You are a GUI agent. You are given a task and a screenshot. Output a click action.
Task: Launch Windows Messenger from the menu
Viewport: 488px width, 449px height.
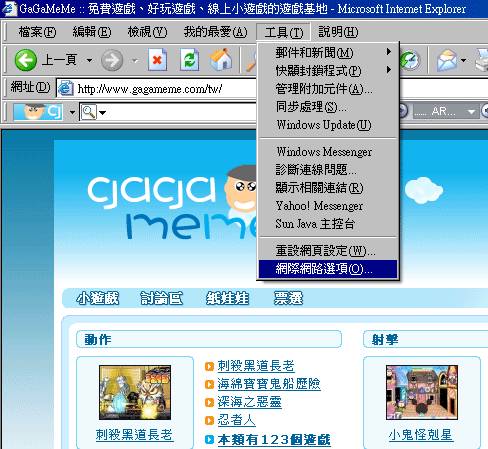tap(328, 152)
